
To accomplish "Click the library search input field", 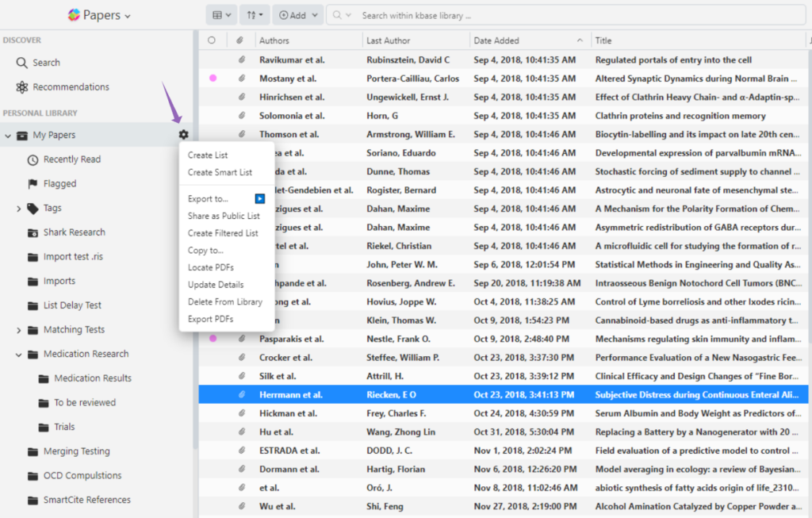I will point(476,15).
